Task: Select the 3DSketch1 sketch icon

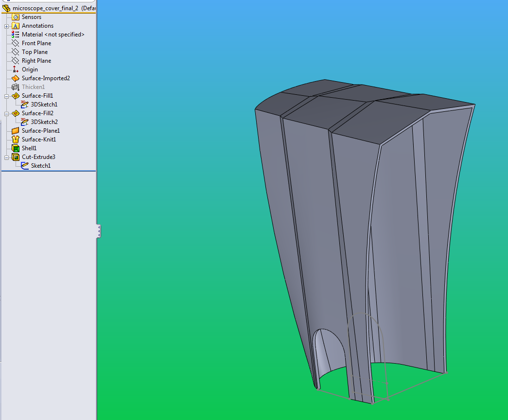Action: [x=25, y=104]
